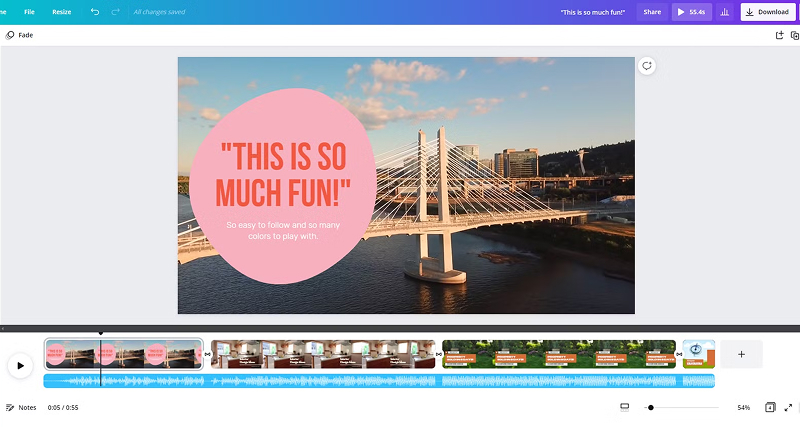
Task: Open the Notes panel
Action: 21,408
